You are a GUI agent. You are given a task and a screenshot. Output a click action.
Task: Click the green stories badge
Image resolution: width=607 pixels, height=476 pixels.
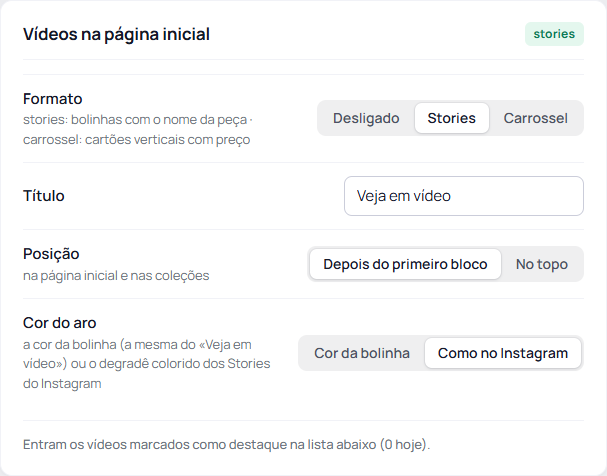(554, 34)
